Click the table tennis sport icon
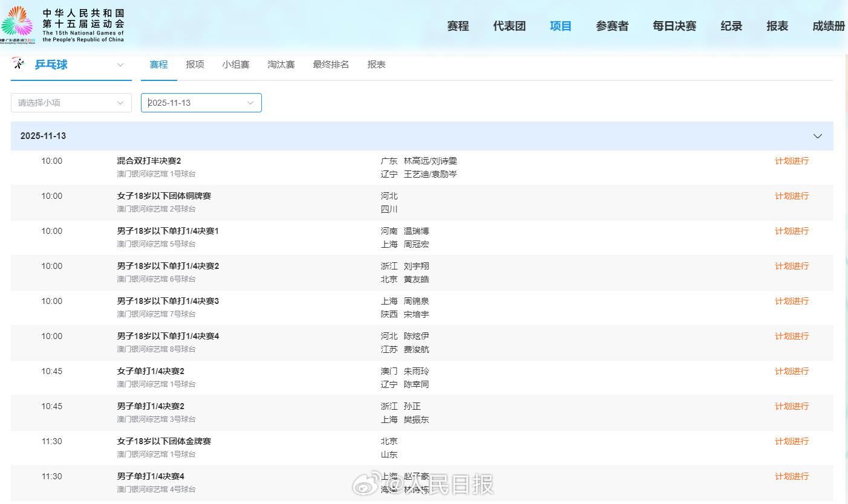 [x=18, y=63]
